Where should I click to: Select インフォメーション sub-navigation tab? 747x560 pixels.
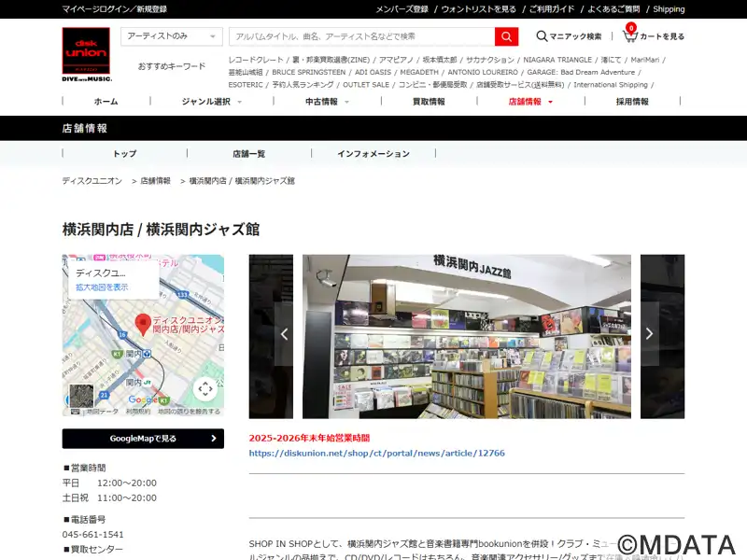[373, 153]
